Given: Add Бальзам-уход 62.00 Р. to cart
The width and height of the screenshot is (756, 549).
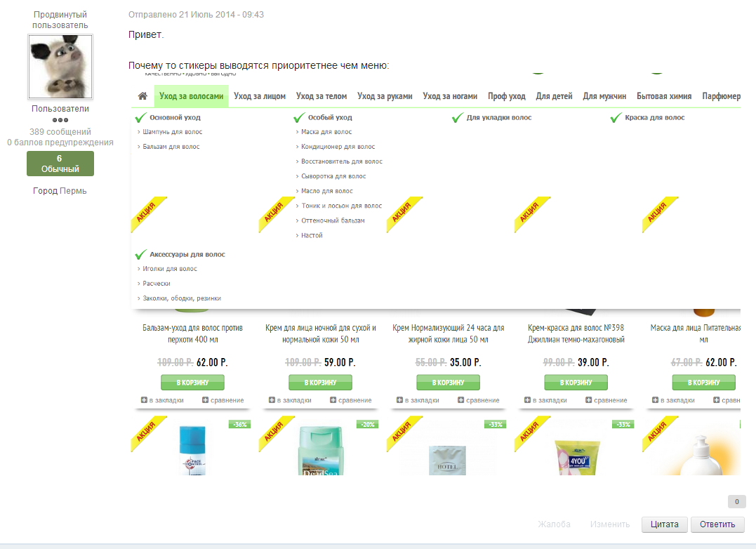Looking at the screenshot, I should coord(192,382).
